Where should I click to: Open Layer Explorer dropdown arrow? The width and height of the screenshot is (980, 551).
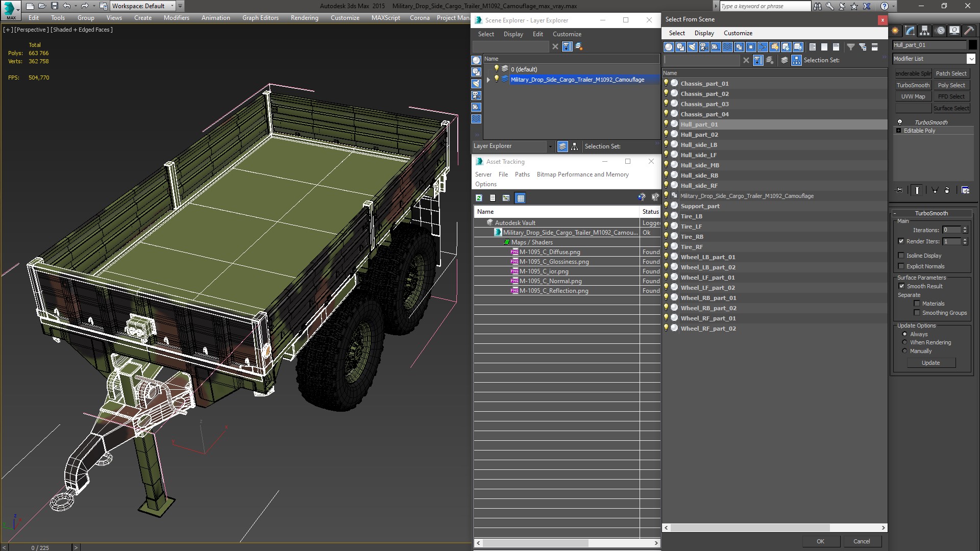[x=550, y=146]
